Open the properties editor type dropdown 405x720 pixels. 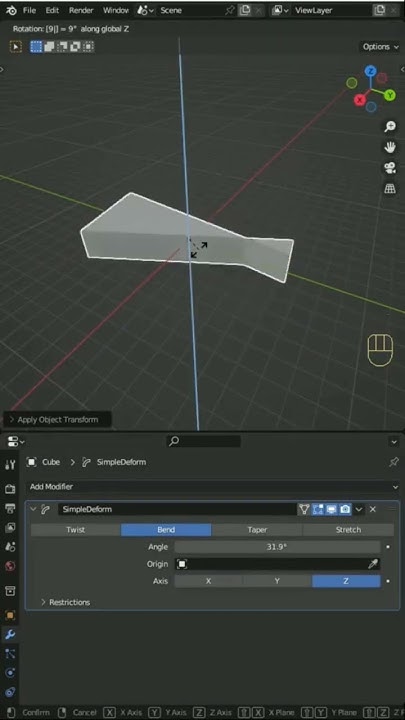pyautogui.click(x=16, y=442)
